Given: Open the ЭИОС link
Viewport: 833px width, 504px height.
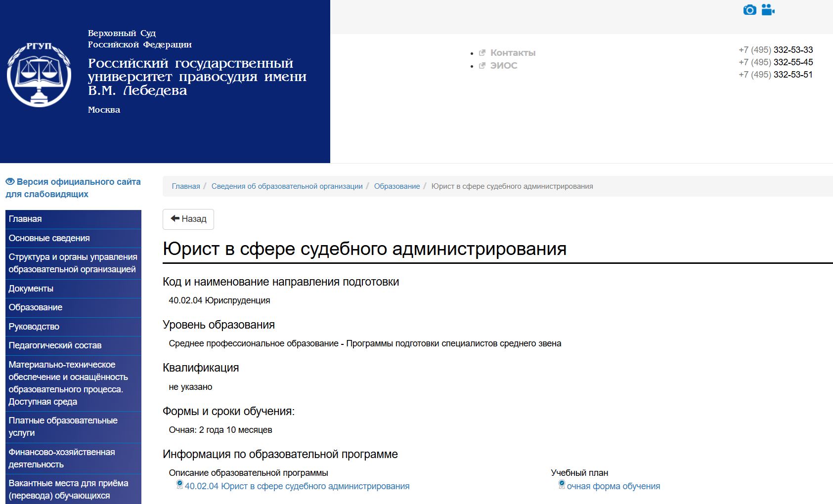Looking at the screenshot, I should tap(503, 66).
